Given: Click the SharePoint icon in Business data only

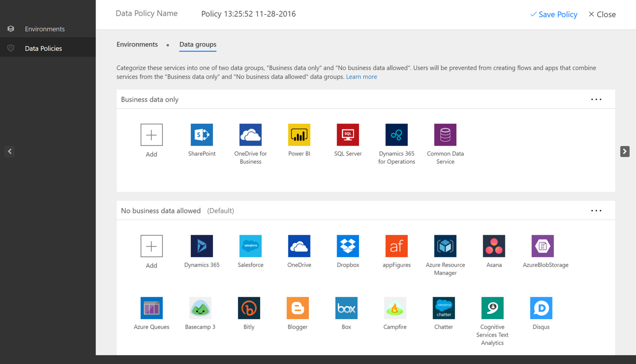Looking at the screenshot, I should click(202, 134).
